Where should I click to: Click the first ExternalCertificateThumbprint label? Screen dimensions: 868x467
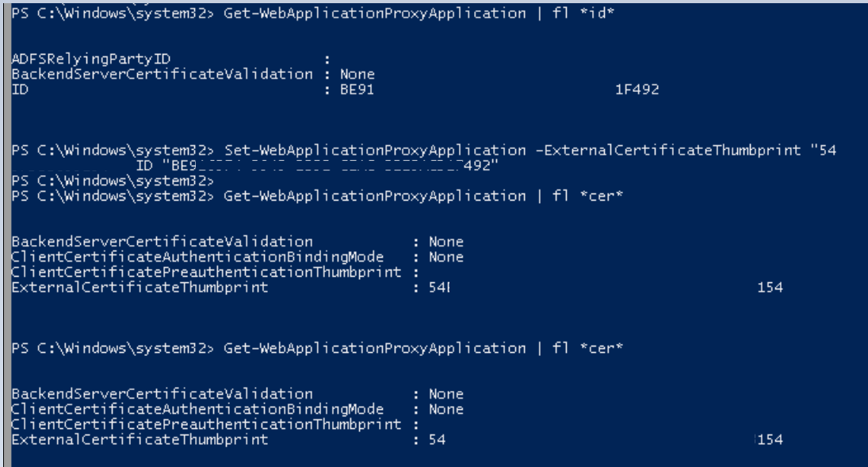140,288
